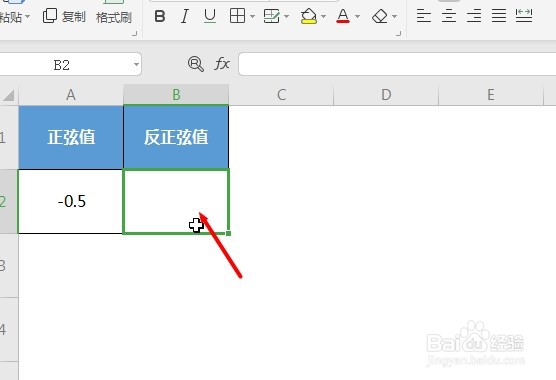Toggle bold formatting
This screenshot has width=556, height=380.
click(160, 16)
